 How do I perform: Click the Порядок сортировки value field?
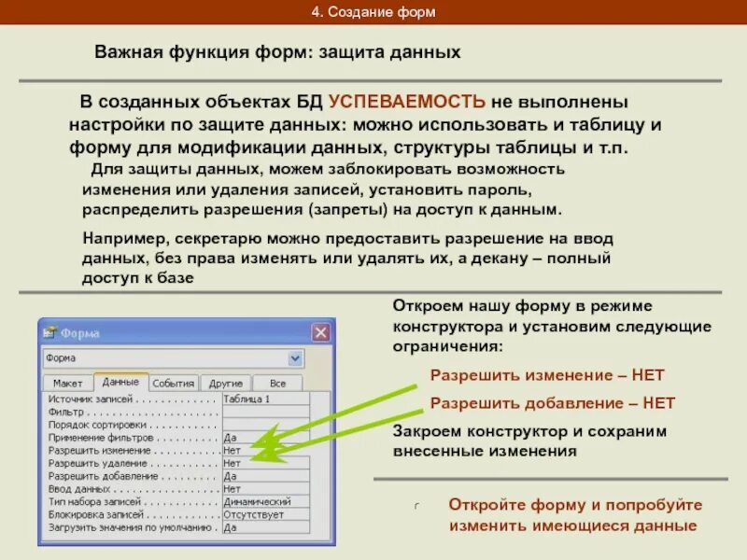[266, 425]
